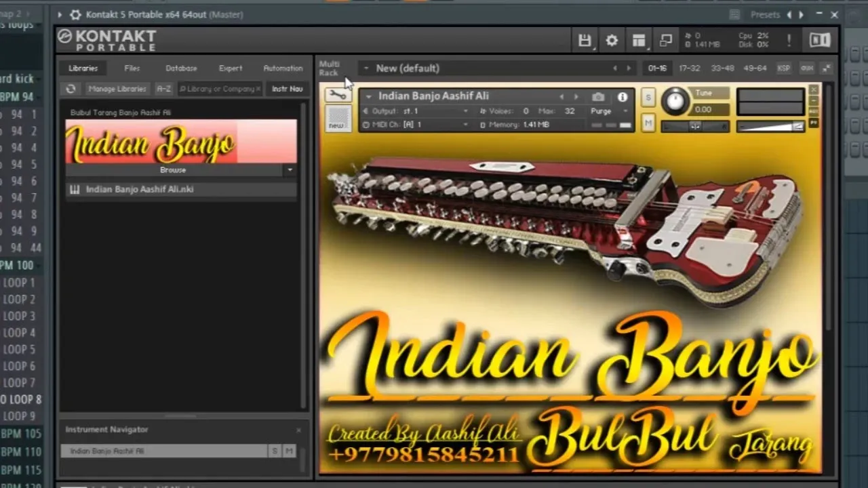Show rack page 17-32
The image size is (868, 488).
pos(690,68)
